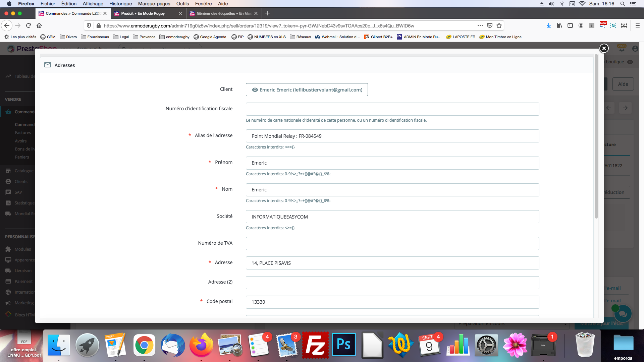Open the Numbers chart app in the Dock
Viewport: 644px width, 362px height.
coord(458,345)
